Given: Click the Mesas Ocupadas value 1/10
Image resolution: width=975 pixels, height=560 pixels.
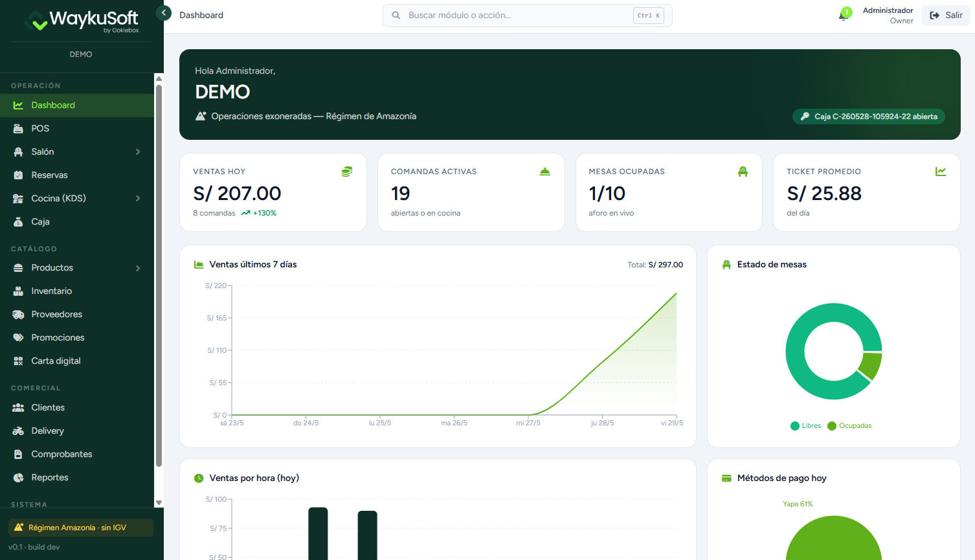Looking at the screenshot, I should [607, 194].
